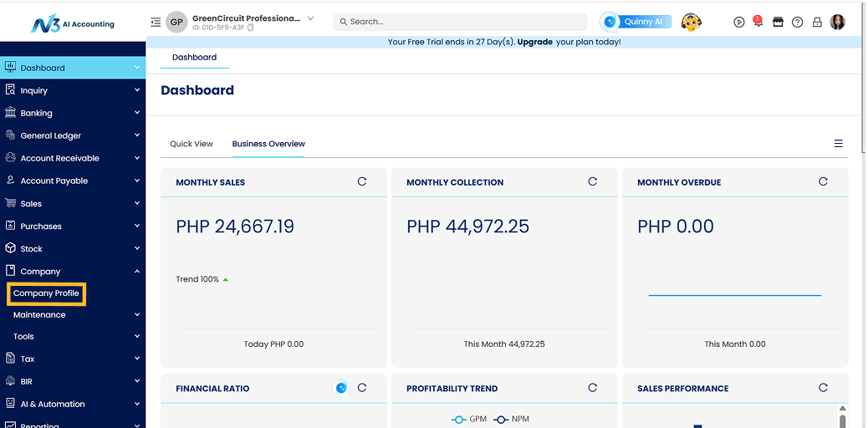Image resolution: width=868 pixels, height=428 pixels.
Task: Play the tutorial video icon
Action: pos(738,23)
